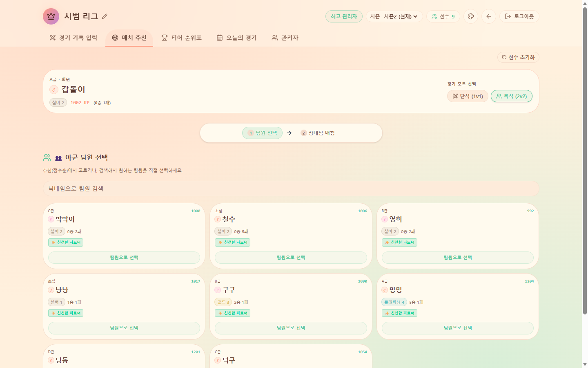Select 단식 (1v1) game mode
The image size is (588, 368).
coord(468,96)
